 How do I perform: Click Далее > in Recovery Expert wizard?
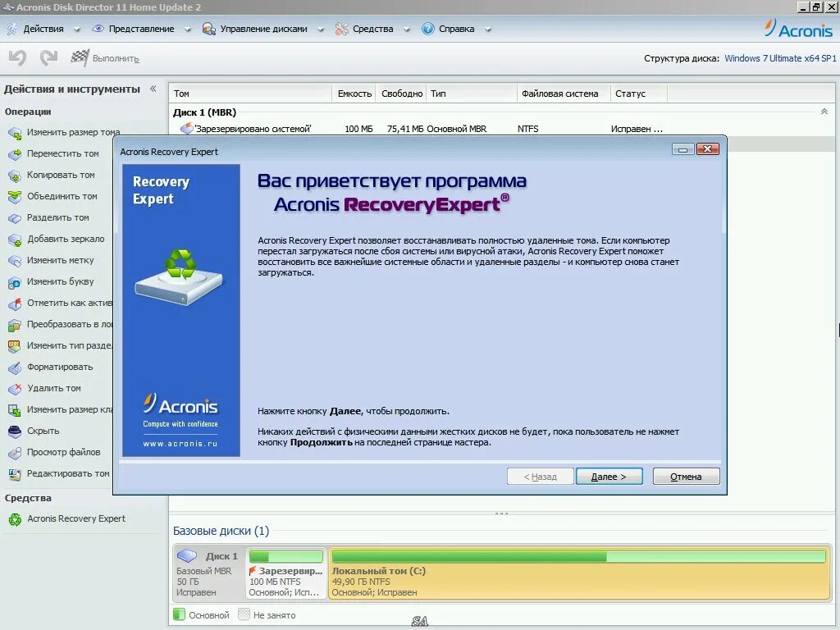609,477
